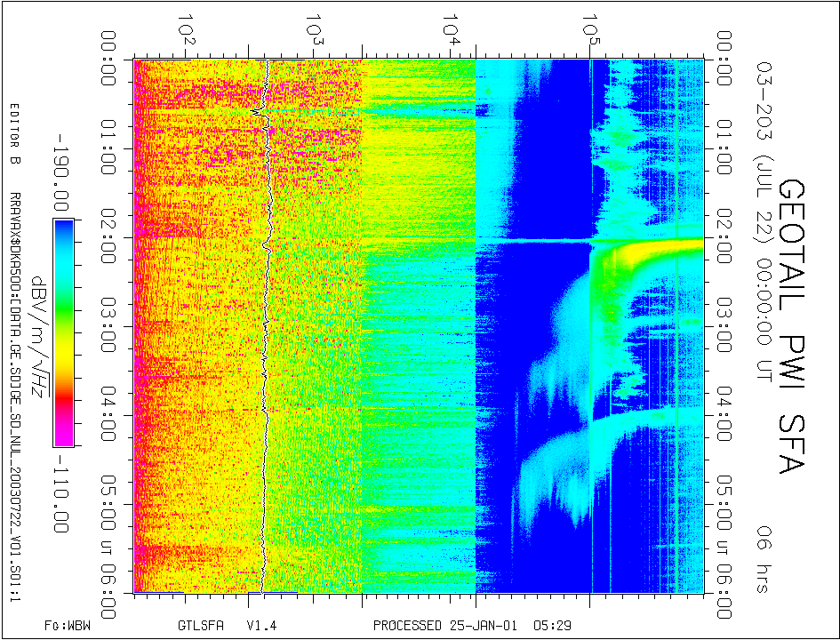The height and width of the screenshot is (640, 840).
Task: Click the 04:00 time marker on left axis
Action: pos(112,418)
